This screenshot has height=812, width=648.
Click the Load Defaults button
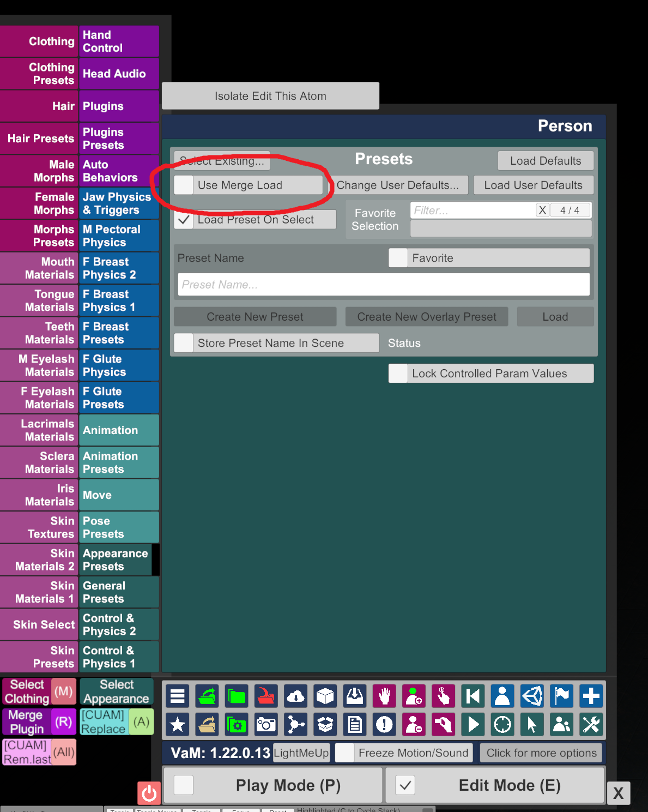[546, 161]
